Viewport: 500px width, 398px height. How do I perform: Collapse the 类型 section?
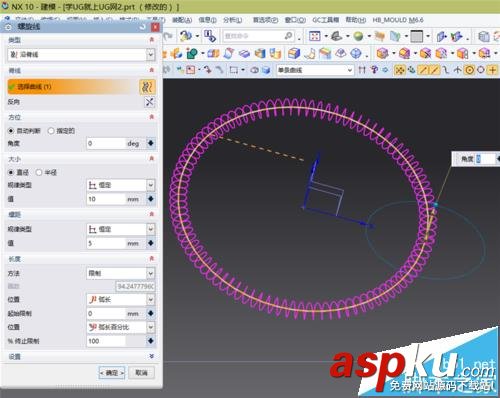point(152,40)
